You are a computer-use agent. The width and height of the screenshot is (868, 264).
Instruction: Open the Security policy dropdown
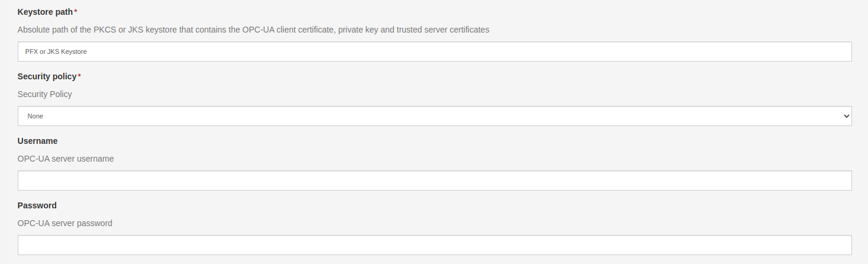(435, 116)
